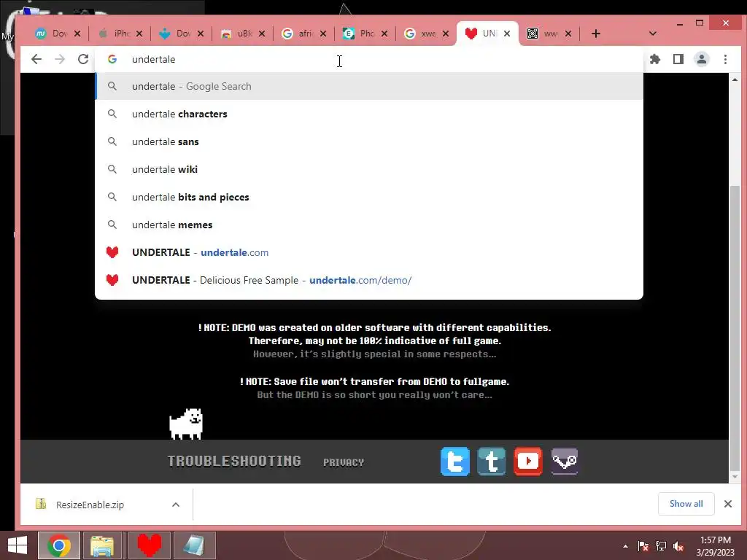
Task: Open the Extensions puzzle icon
Action: [x=655, y=59]
